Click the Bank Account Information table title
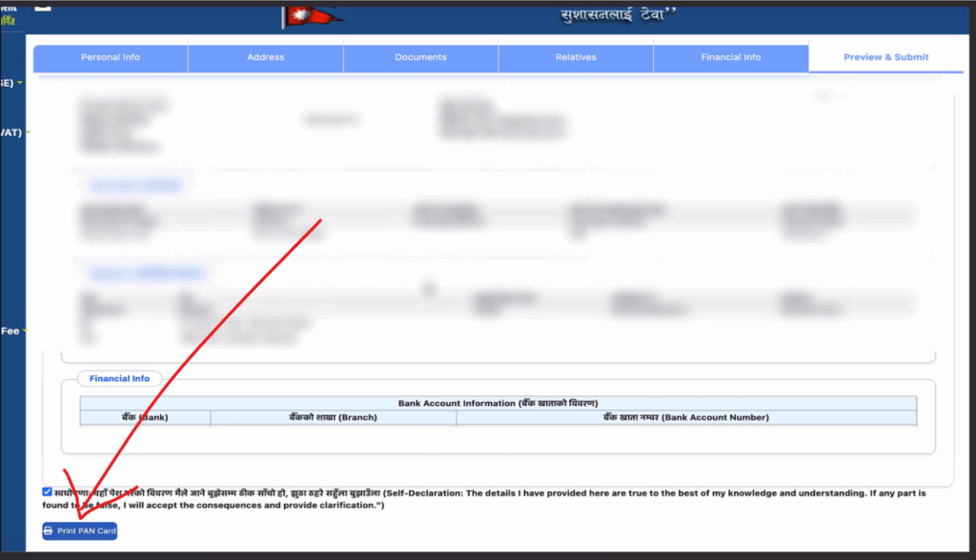976x560 pixels. click(x=498, y=404)
